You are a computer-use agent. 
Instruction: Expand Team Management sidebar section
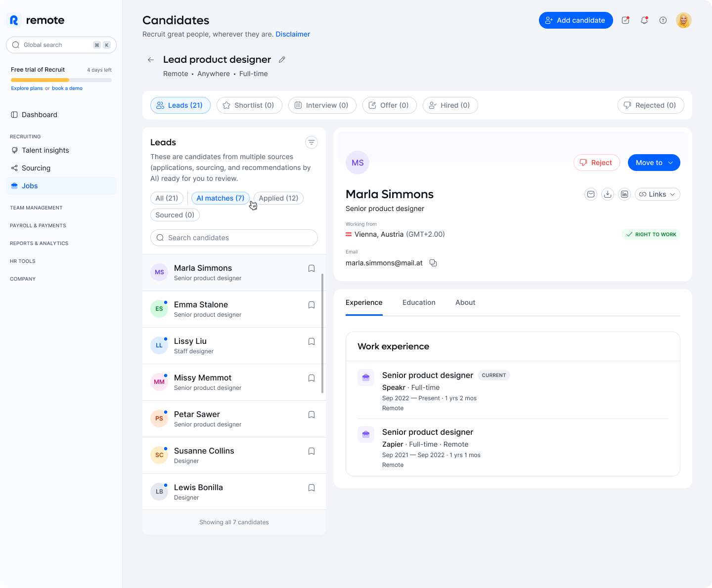point(36,208)
